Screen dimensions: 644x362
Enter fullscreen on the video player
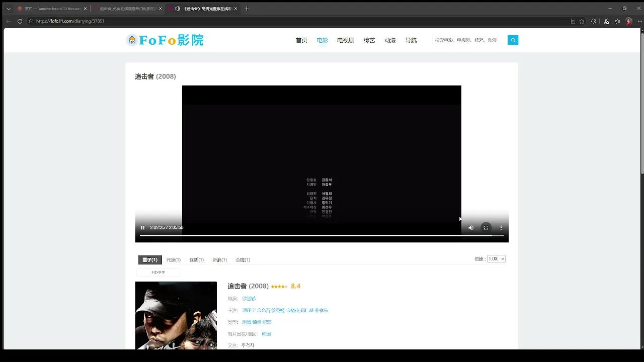[x=486, y=228]
